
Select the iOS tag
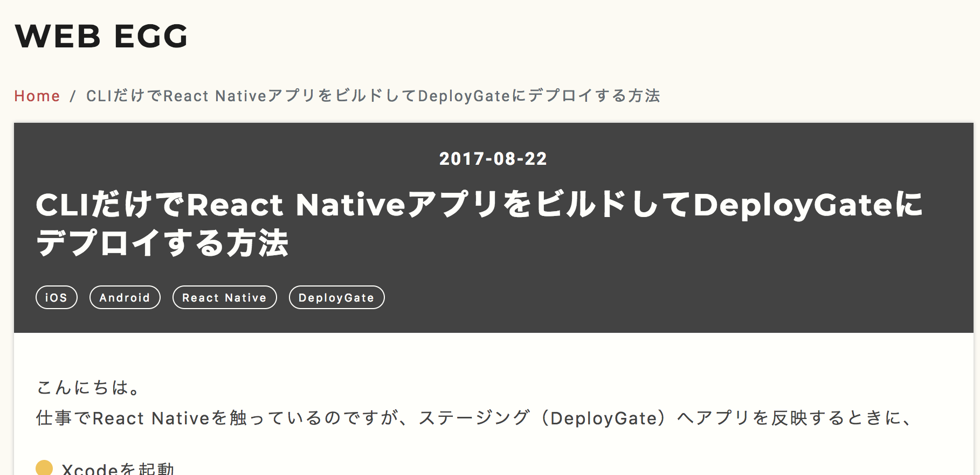tap(57, 297)
